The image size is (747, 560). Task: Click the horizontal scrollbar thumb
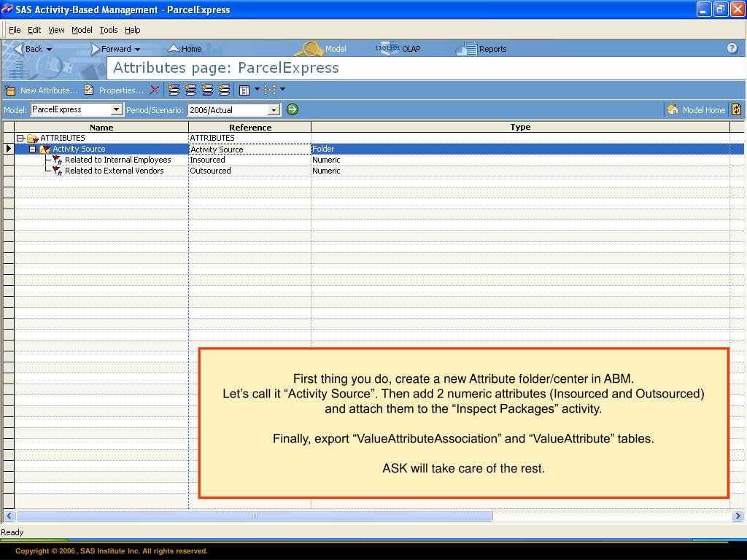pos(255,516)
